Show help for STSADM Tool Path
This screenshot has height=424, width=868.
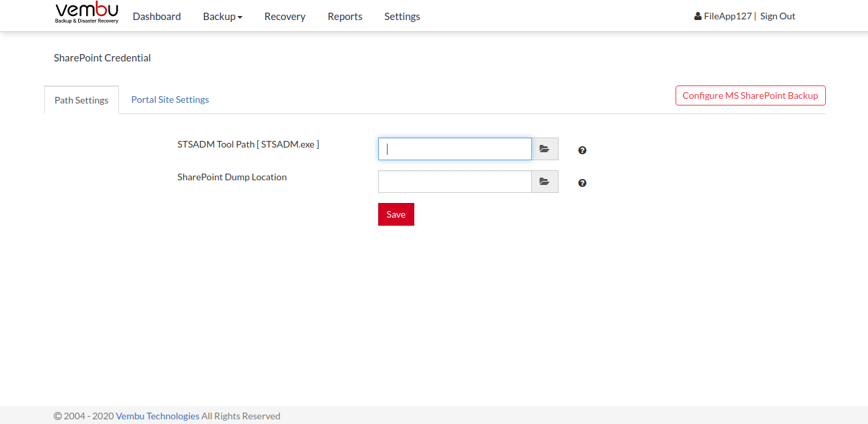(x=582, y=150)
